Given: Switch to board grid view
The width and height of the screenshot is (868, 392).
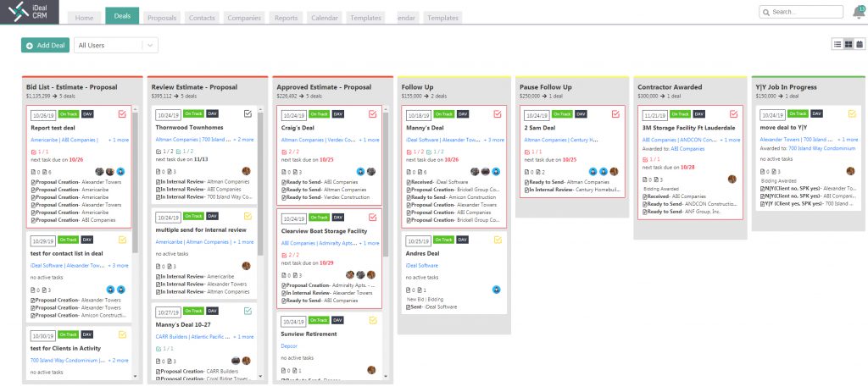Looking at the screenshot, I should click(x=849, y=44).
